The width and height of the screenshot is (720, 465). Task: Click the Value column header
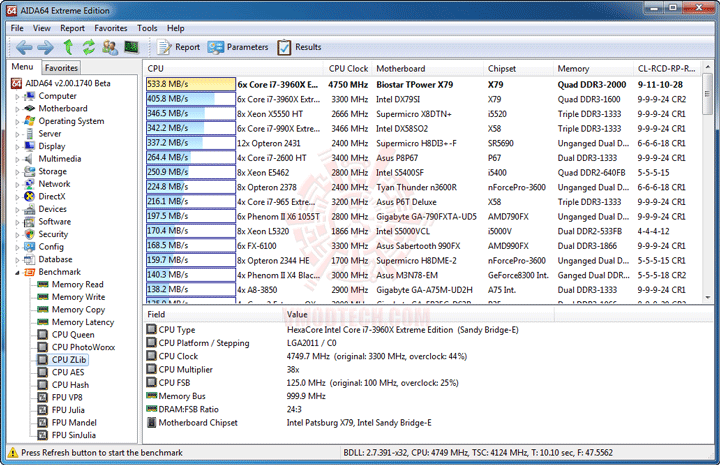coord(418,314)
